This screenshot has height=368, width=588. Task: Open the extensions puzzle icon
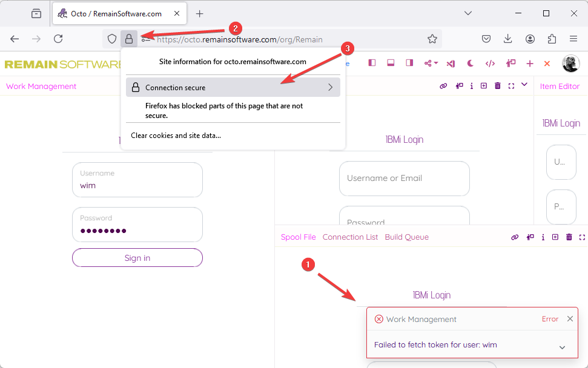click(x=552, y=39)
